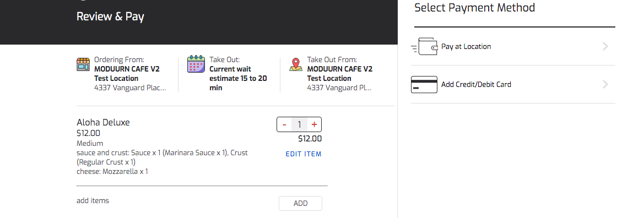Decrease Aloha Deluxe quantity with minus
644x218 pixels.
[284, 125]
